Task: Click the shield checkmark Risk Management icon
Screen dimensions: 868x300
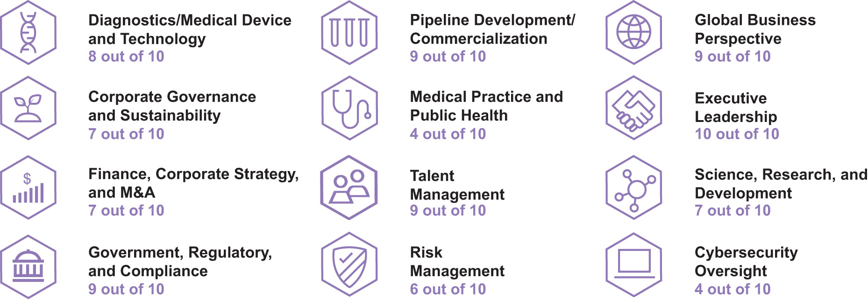Action: click(x=349, y=265)
